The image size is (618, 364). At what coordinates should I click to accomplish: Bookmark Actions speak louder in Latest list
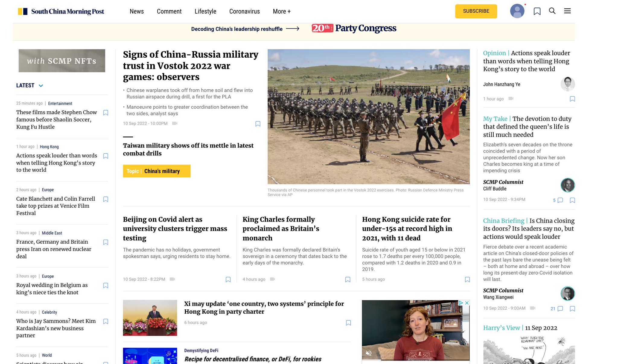106,156
